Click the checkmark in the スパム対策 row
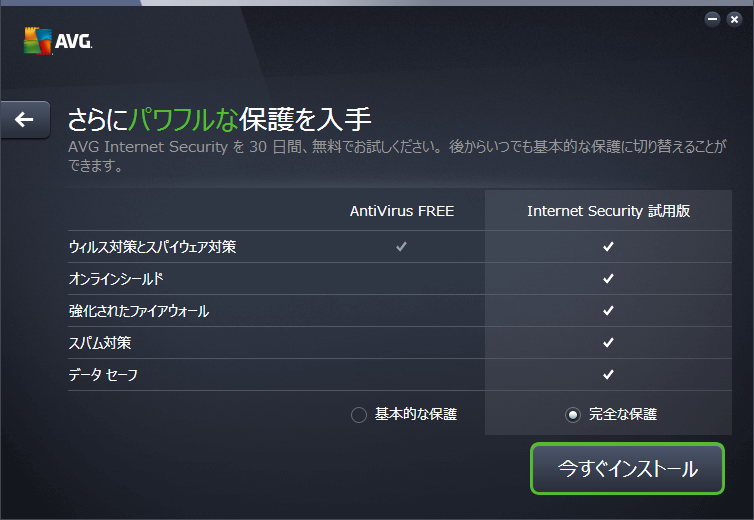Viewport: 754px width, 520px height. click(608, 342)
